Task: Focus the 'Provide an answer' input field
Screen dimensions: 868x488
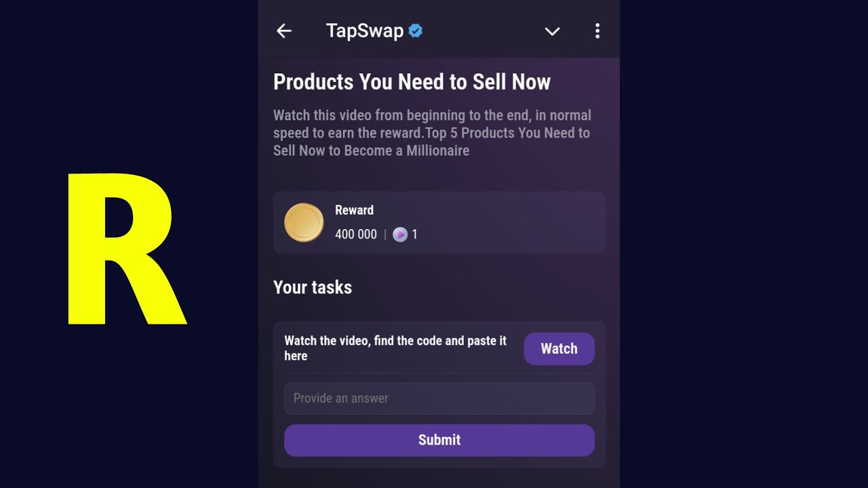Action: (439, 398)
